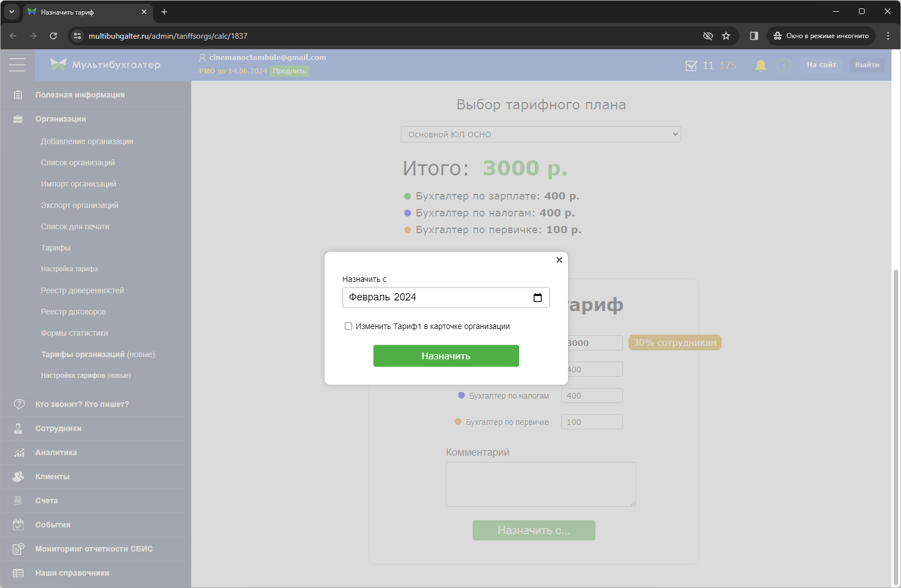Screen dimensions: 901x588
Task: Click the hamburger menu icon
Action: click(17, 65)
